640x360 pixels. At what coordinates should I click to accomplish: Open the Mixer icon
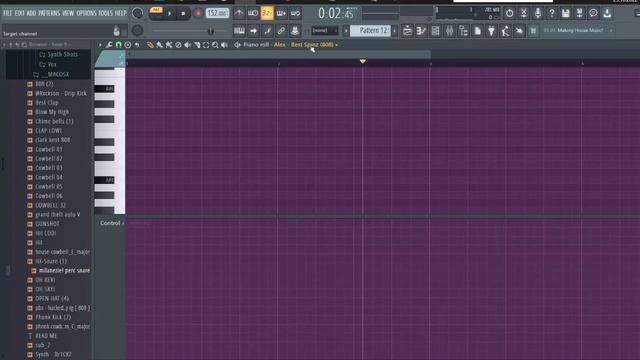pos(449,31)
